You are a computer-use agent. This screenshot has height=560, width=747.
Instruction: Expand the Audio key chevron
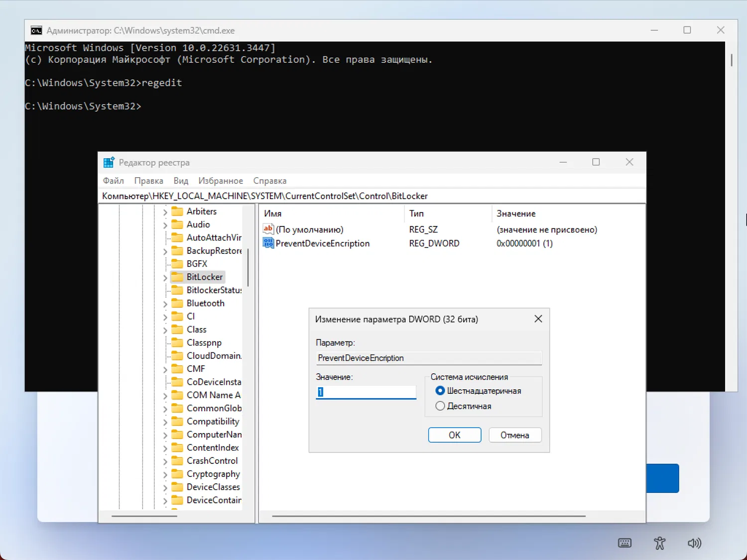(x=165, y=225)
